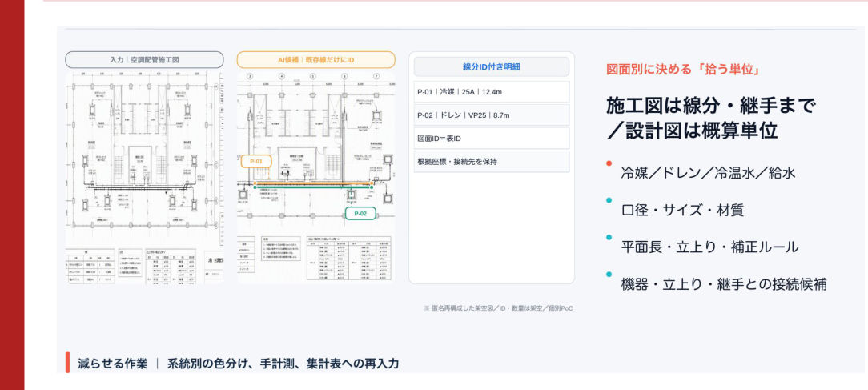This screenshot has width=868, height=390.
Task: Open the AI candidate drawing thumbnail
Action: 316,177
